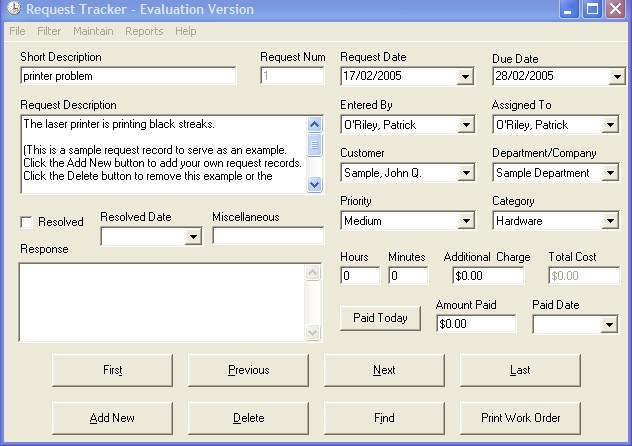
Task: Expand the Assigned To combo box
Action: pyautogui.click(x=610, y=125)
